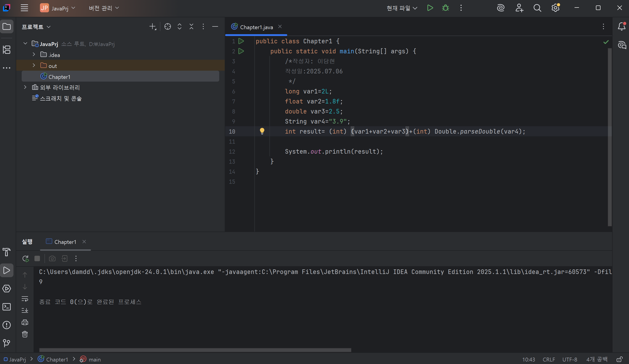This screenshot has height=364, width=629.
Task: Clear console output with trash icon
Action: (x=25, y=334)
